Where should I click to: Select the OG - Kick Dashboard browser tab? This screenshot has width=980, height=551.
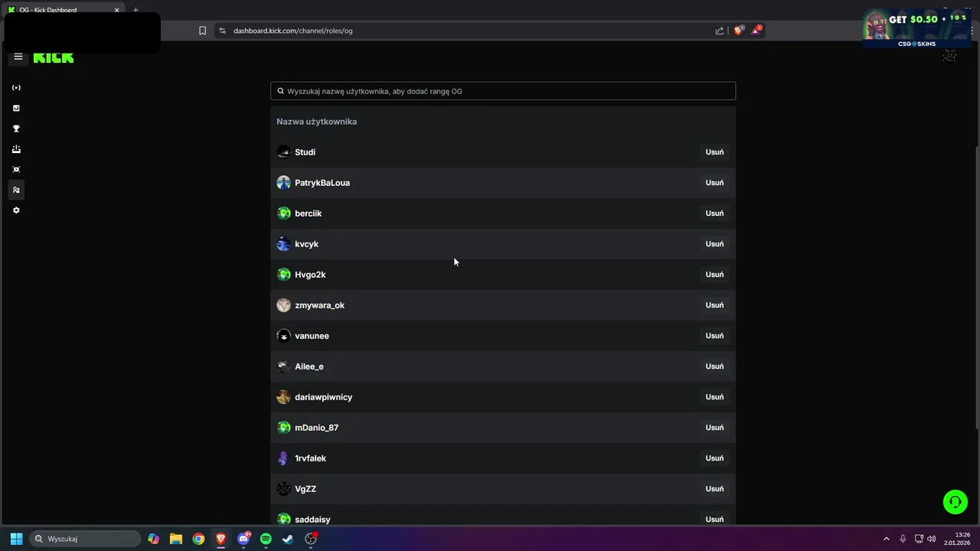[64, 10]
